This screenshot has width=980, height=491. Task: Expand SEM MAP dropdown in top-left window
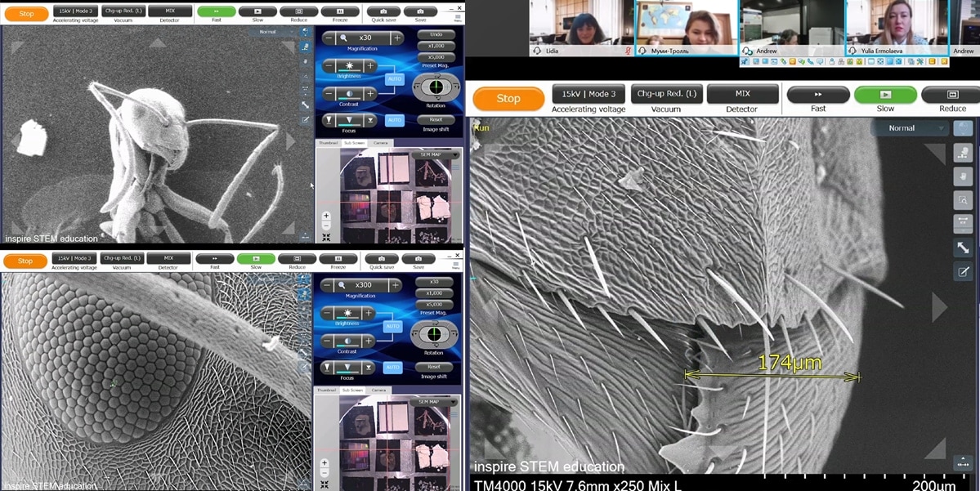pos(455,154)
